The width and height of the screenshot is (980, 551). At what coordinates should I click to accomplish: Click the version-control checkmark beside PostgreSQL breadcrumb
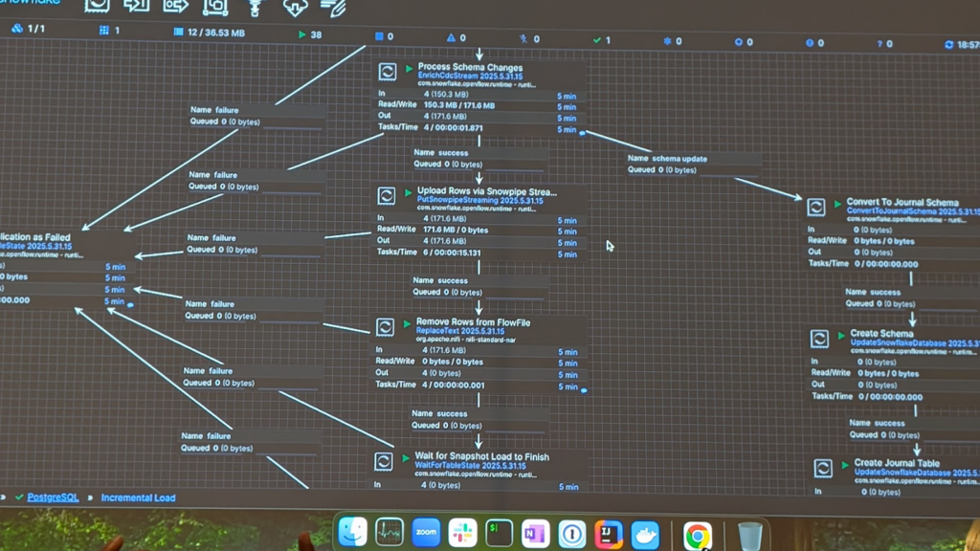19,497
